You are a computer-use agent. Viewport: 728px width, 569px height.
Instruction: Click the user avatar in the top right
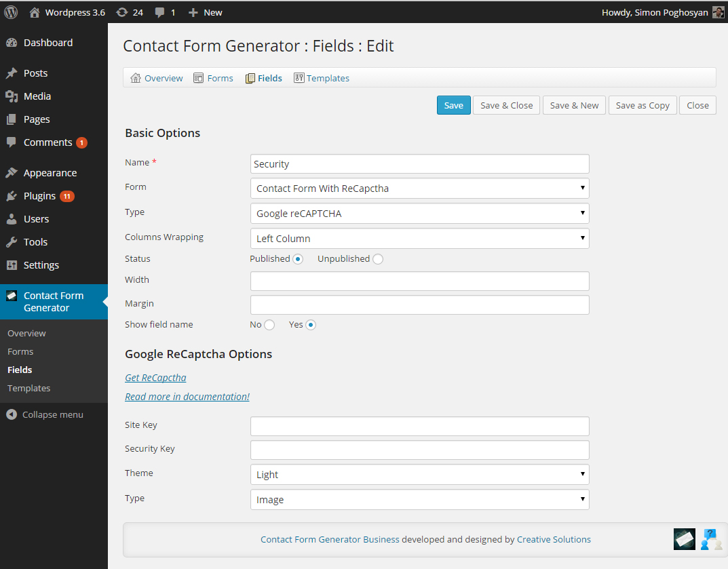pos(718,12)
